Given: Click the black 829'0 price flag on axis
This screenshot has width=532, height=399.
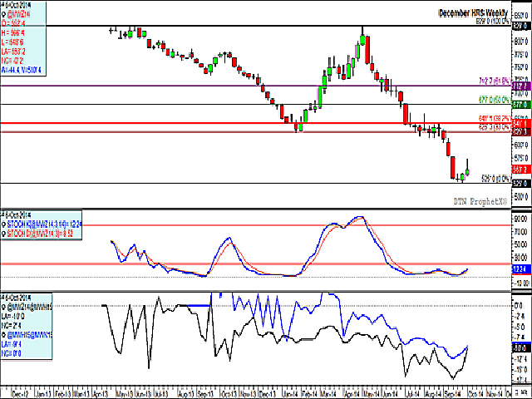Looking at the screenshot, I should click(521, 26).
